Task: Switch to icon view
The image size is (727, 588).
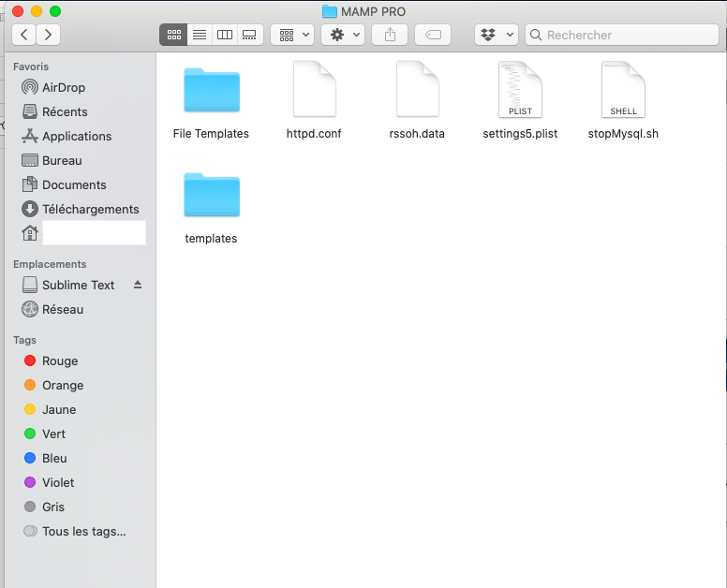Action: 174,35
